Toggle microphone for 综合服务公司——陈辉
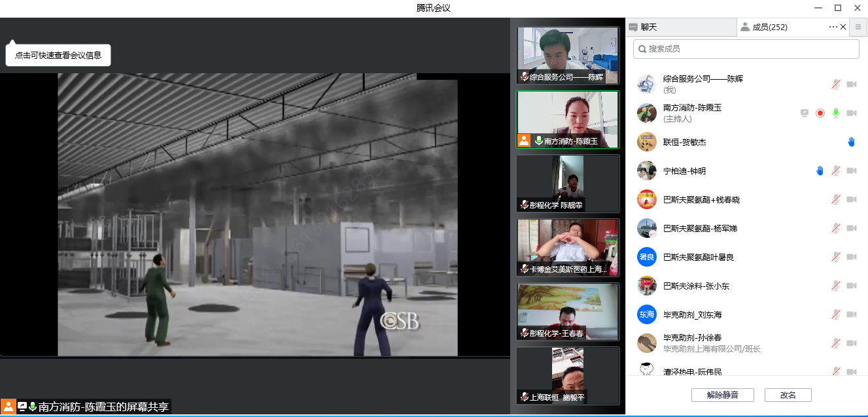868x417 pixels. (835, 84)
